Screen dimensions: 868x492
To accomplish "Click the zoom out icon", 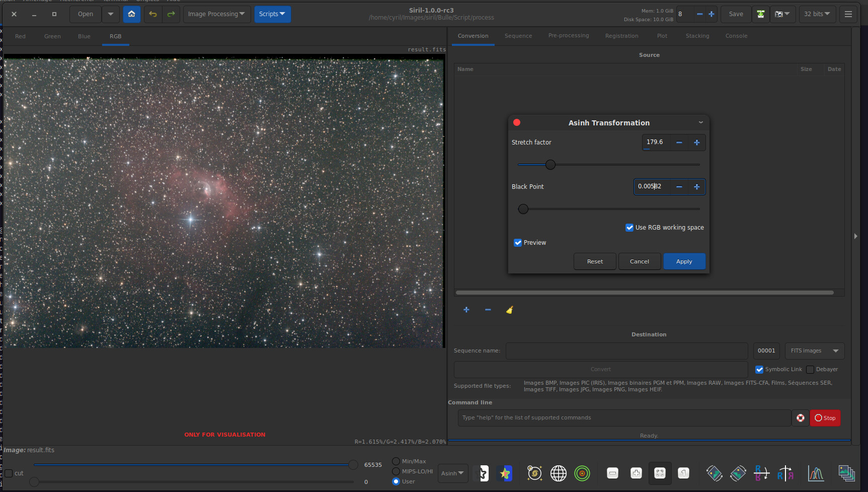I will tap(612, 473).
